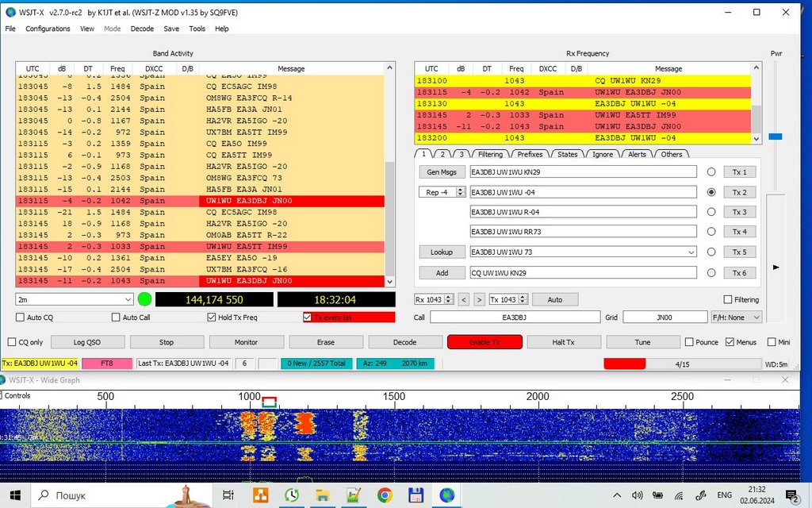Image resolution: width=812 pixels, height=508 pixels.
Task: Click the '>' frequency shift button
Action: point(479,299)
